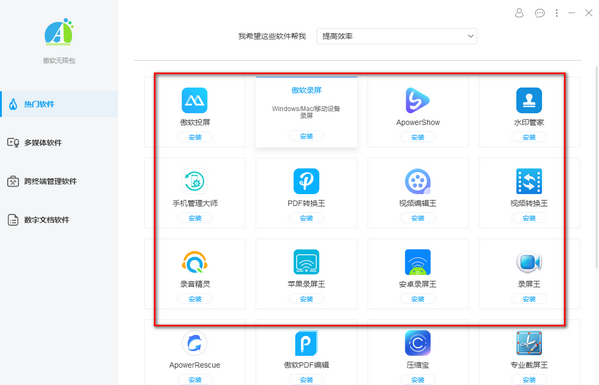Click the ApowerRescue name label
Screen dimensions: 599x385
point(194,365)
